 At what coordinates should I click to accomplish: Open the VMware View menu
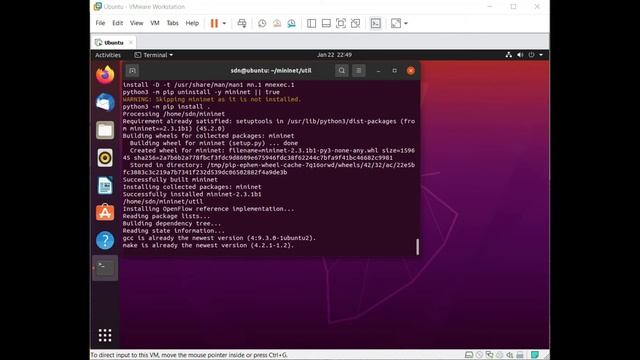(x=136, y=23)
